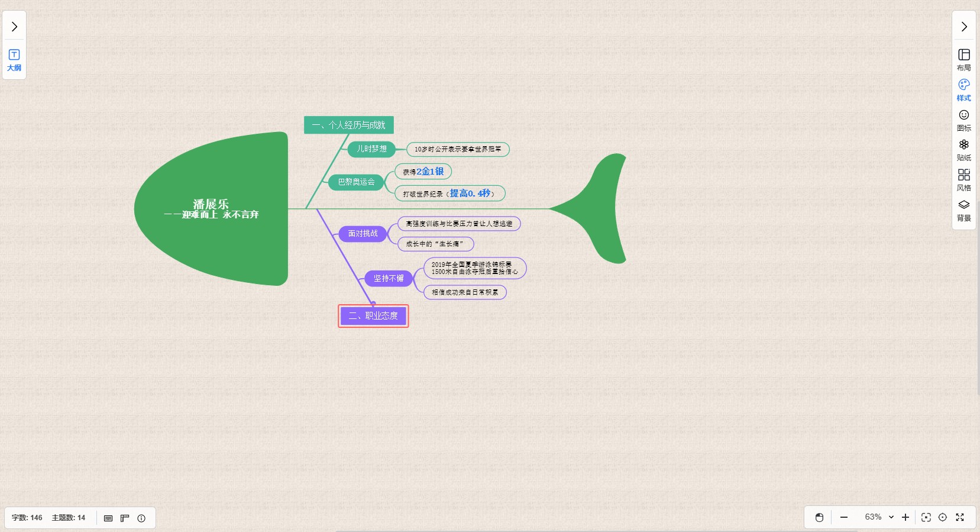This screenshot has height=532, width=980.
Task: Open the info icon in the status bar
Action: point(141,518)
